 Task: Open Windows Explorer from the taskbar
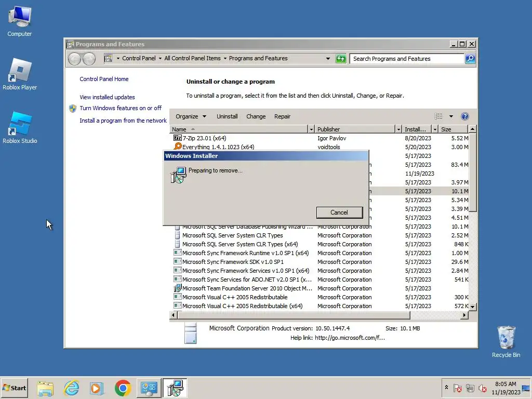pos(45,388)
